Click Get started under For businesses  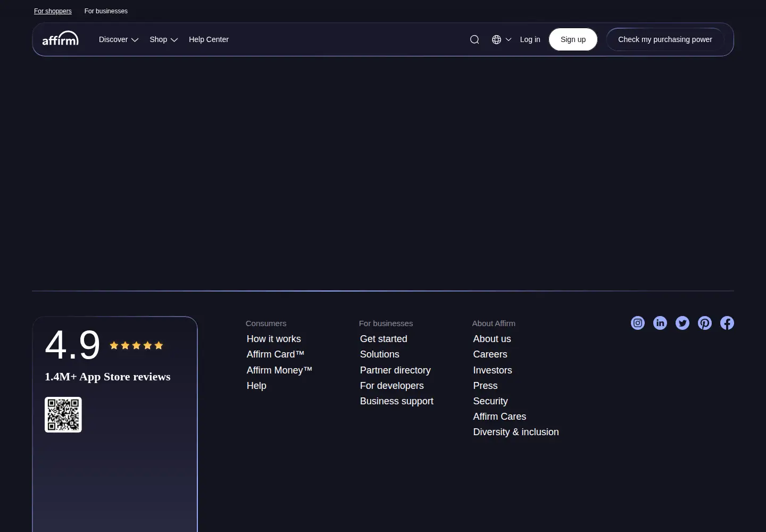(384, 339)
